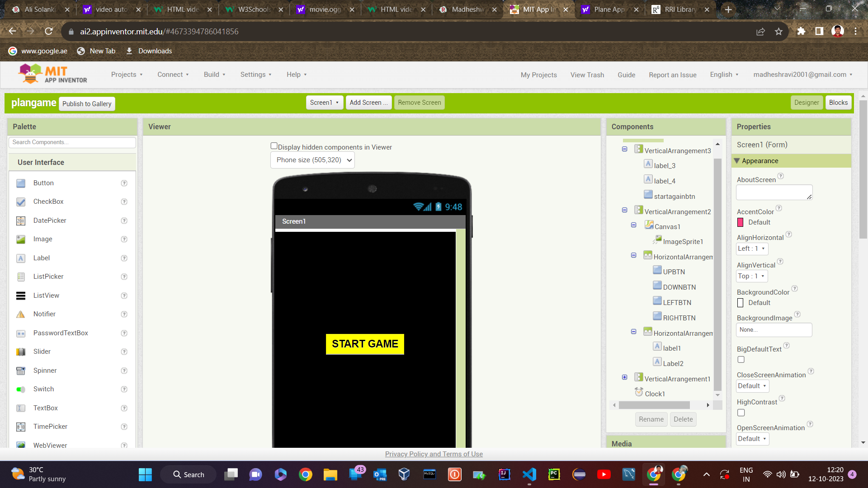Toggle BigDefaultText checkbox
Screen dimensions: 868x488
(741, 361)
